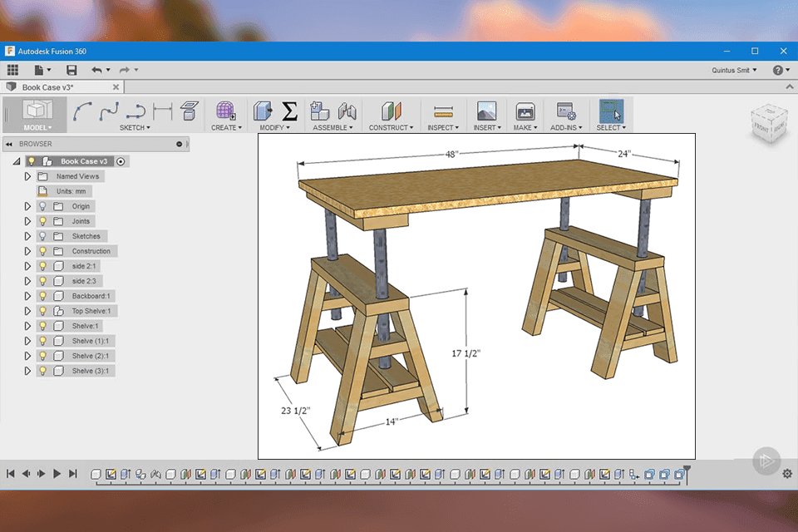Toggle visibility bulb for Joints
Image resolution: width=798 pixels, height=532 pixels.
[42, 221]
